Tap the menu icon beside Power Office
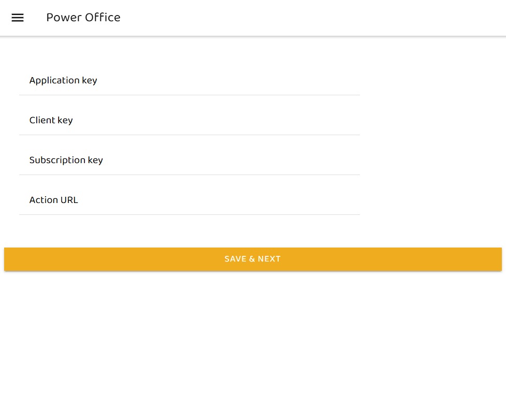This screenshot has height=420, width=506. point(18,18)
